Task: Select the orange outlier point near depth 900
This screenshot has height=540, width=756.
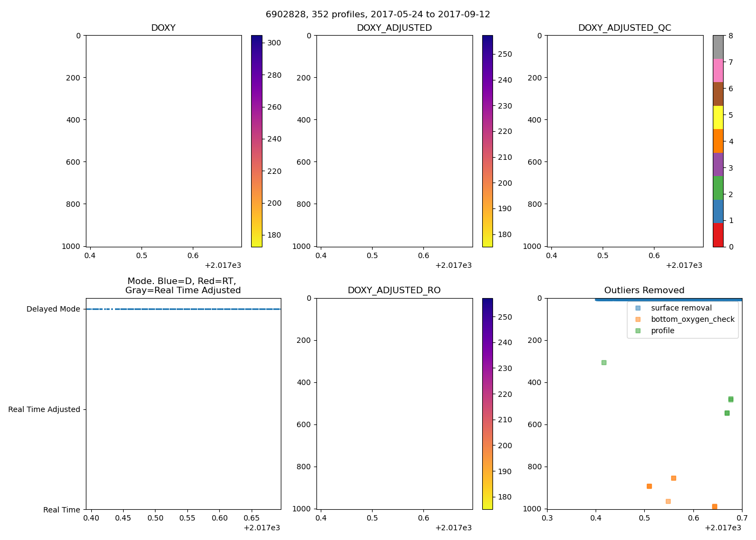Action: click(649, 486)
